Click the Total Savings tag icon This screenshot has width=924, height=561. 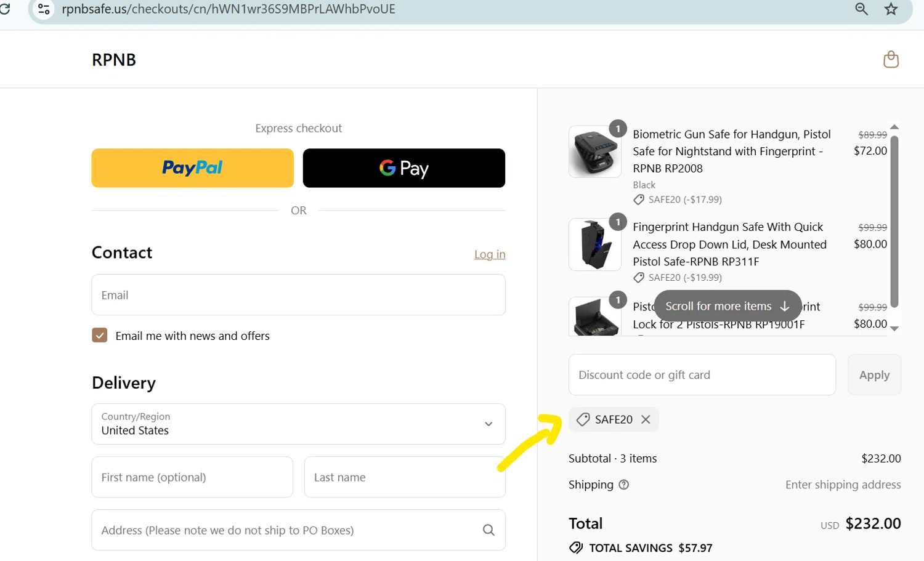click(576, 547)
